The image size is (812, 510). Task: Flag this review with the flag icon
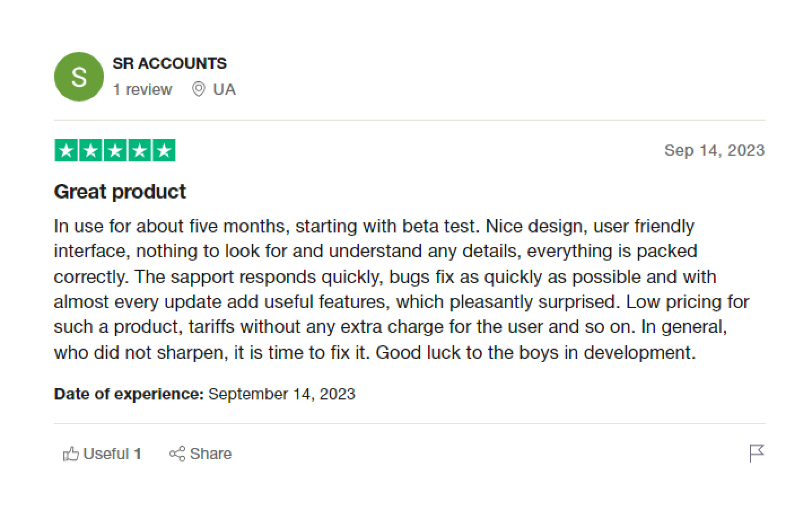click(756, 453)
